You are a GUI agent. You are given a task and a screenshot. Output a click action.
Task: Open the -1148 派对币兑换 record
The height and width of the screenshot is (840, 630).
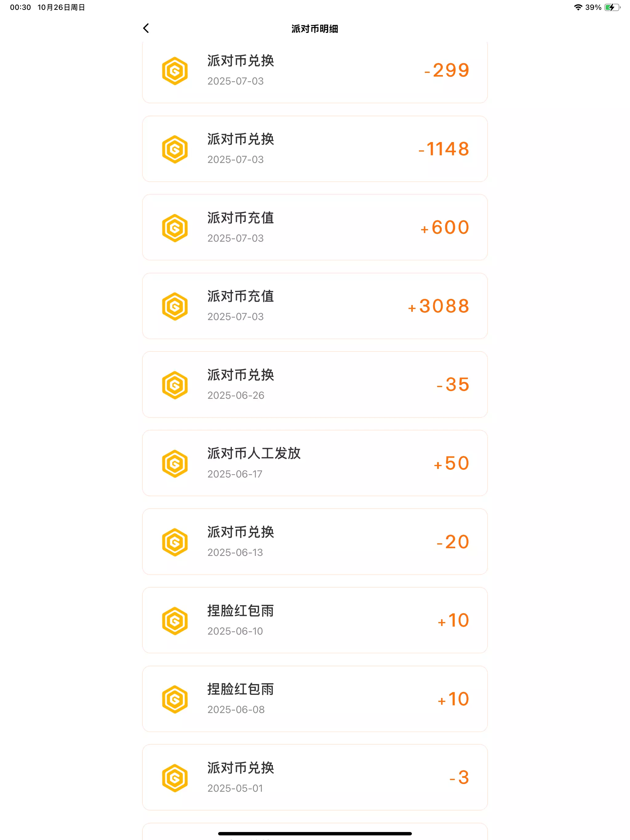(x=315, y=149)
